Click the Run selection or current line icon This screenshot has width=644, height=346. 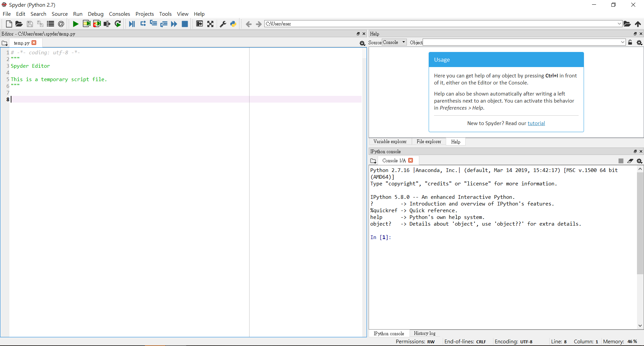tap(107, 24)
